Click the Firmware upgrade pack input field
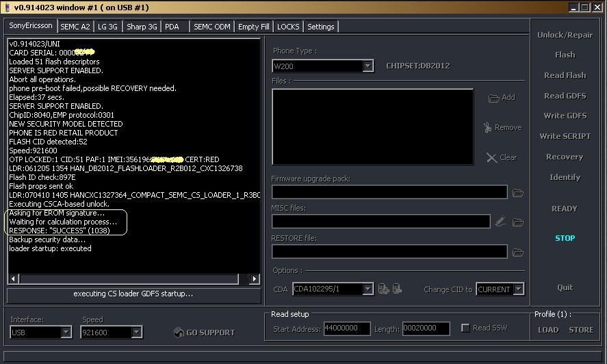The width and height of the screenshot is (607, 364). coord(389,192)
